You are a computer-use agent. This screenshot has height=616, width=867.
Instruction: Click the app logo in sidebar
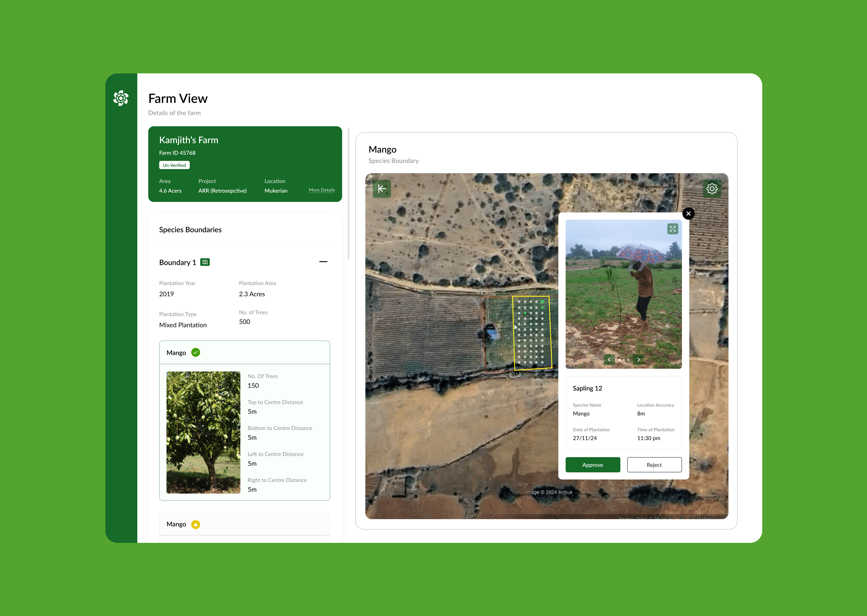(121, 98)
